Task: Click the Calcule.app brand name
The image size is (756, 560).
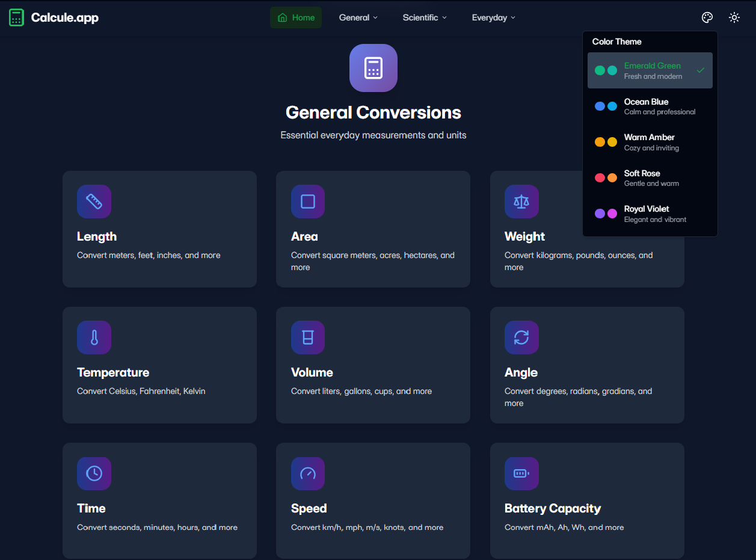Action: pyautogui.click(x=65, y=17)
